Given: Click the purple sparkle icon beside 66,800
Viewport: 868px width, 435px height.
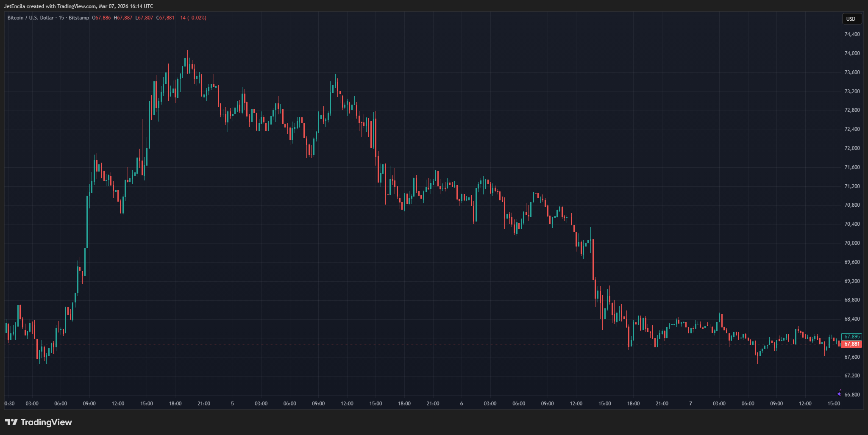Looking at the screenshot, I should [839, 393].
